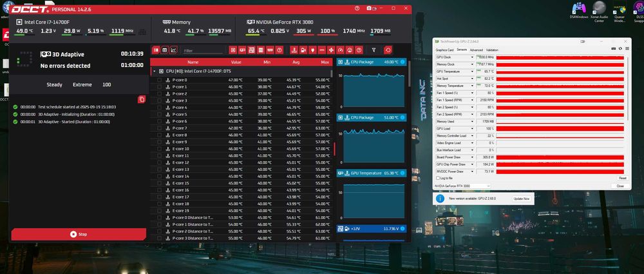
Task: Check the E-core 12 row checkbox
Action: click(x=159, y=162)
